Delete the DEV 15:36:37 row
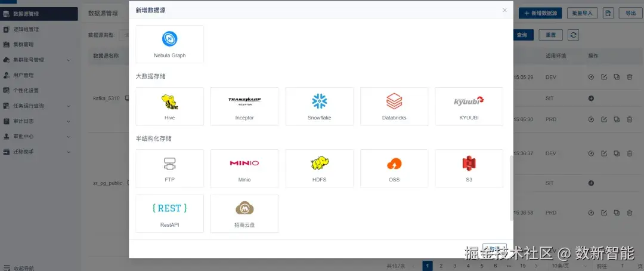The width and height of the screenshot is (644, 271). 629,153
